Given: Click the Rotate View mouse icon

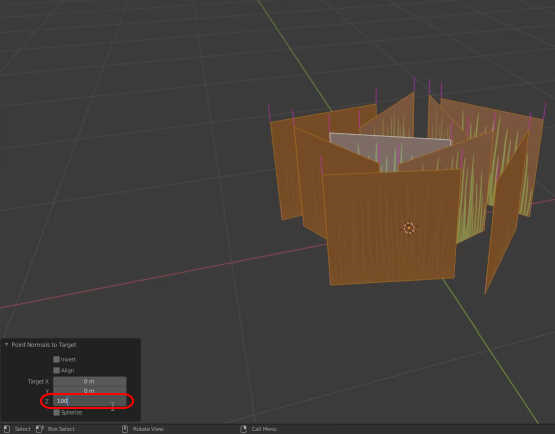Looking at the screenshot, I should (125, 429).
